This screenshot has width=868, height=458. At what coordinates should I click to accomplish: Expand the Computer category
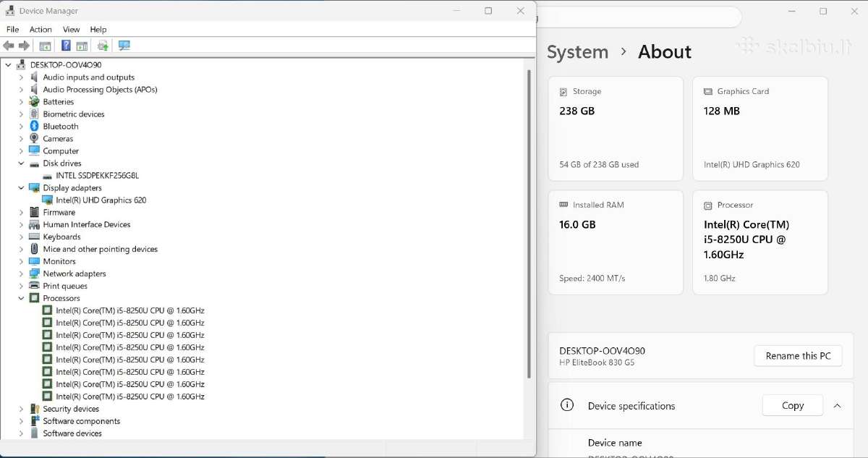pos(21,150)
